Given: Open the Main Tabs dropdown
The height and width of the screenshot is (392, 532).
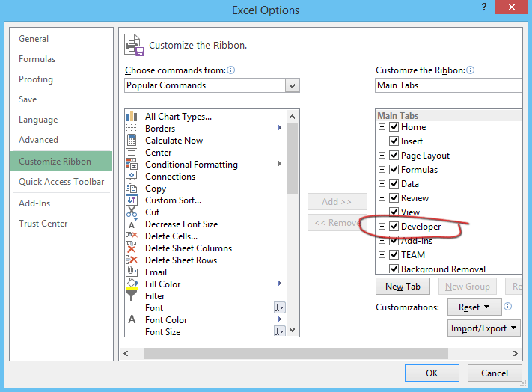Looking at the screenshot, I should coord(448,85).
